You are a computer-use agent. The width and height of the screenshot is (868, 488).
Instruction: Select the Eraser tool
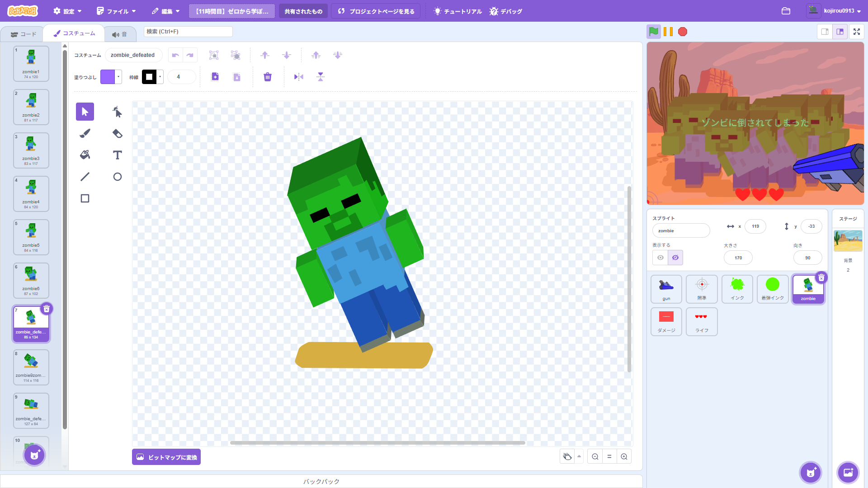117,133
